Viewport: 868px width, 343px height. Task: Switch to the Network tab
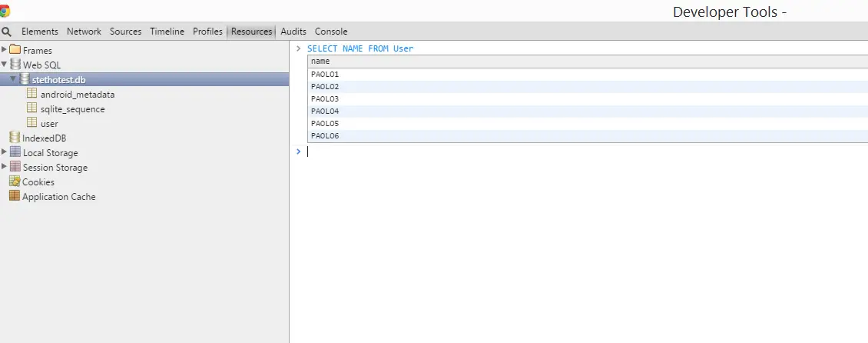pos(84,32)
